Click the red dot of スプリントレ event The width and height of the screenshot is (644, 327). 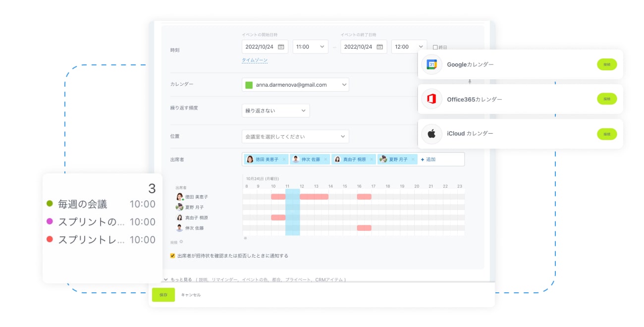click(x=50, y=239)
